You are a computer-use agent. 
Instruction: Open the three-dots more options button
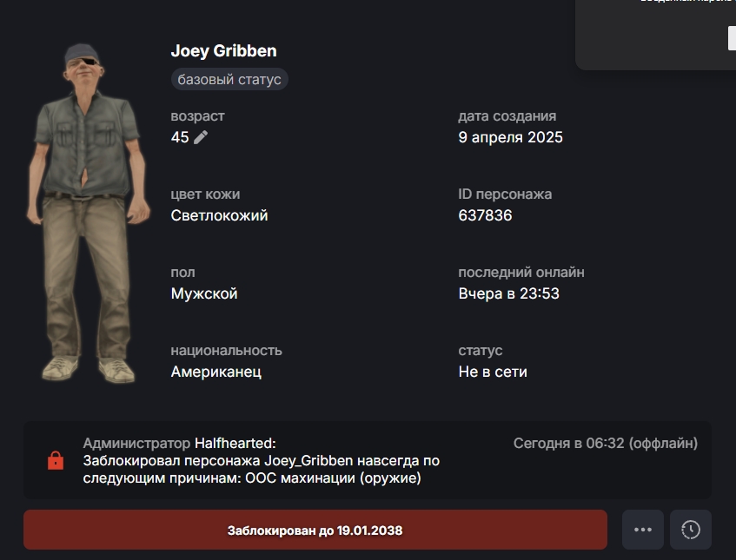(643, 530)
